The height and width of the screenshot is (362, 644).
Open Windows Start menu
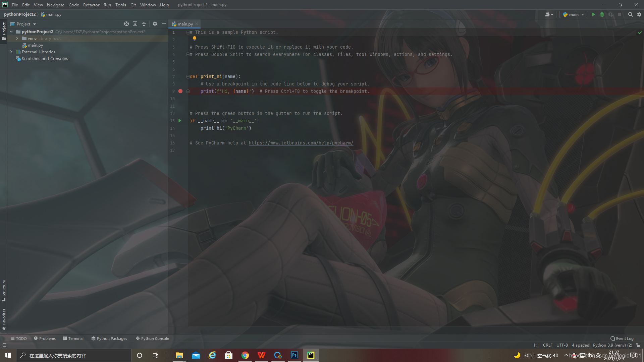[x=8, y=355]
